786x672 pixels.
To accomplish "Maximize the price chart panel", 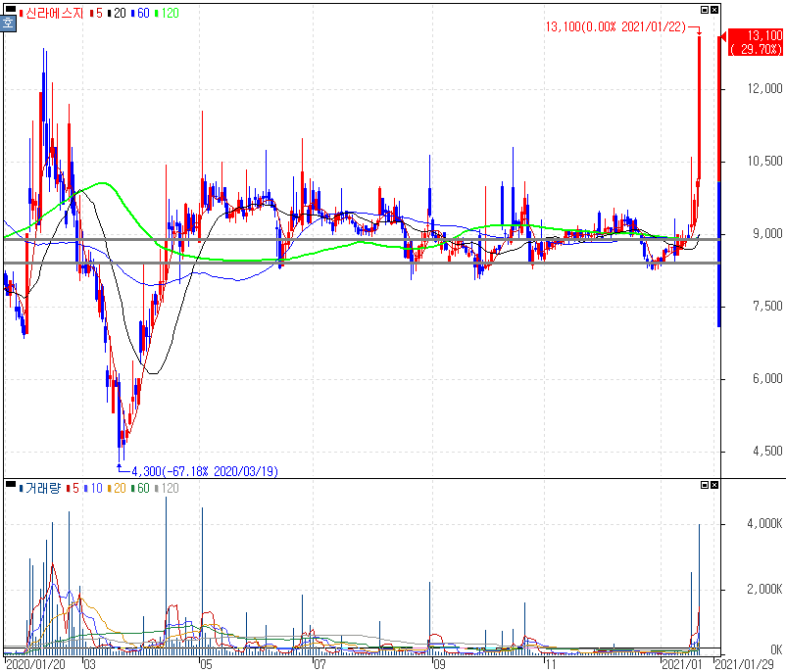I will 705,10.
